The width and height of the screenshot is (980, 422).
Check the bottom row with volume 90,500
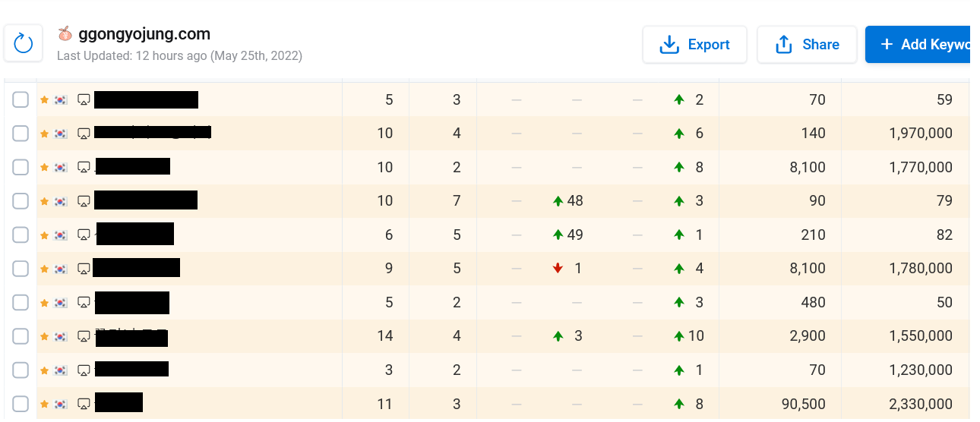[21, 404]
